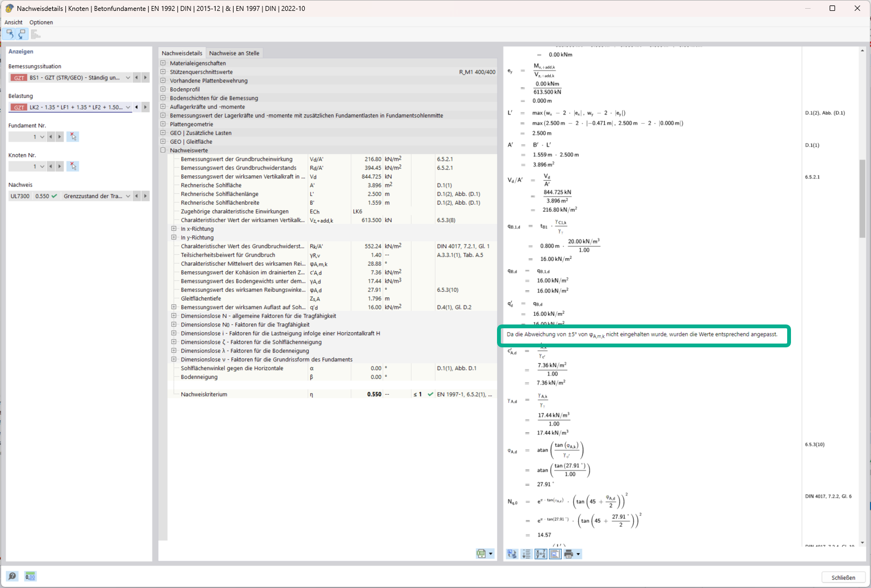
Task: Go to next Bemessungssituation
Action: tap(145, 78)
